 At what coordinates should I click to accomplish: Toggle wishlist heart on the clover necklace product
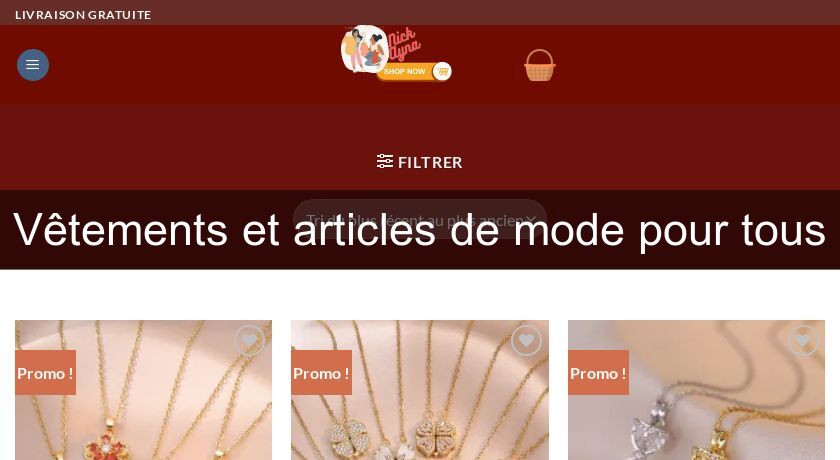[526, 340]
